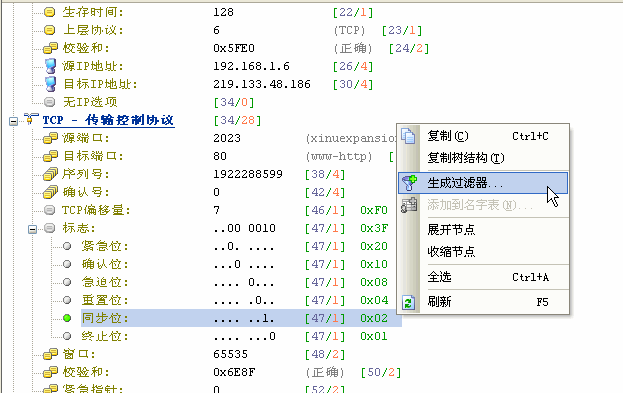This screenshot has width=623, height=393.
Task: Select the 确认号 tree row
Action: tap(86, 192)
